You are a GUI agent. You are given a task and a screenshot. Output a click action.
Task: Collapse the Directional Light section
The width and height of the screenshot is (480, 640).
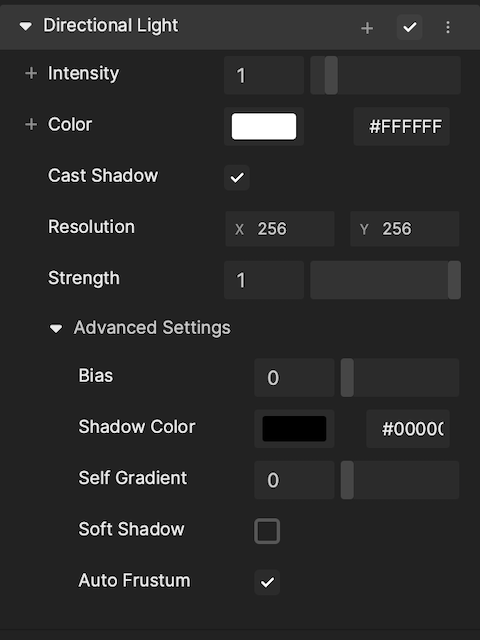pos(25,27)
